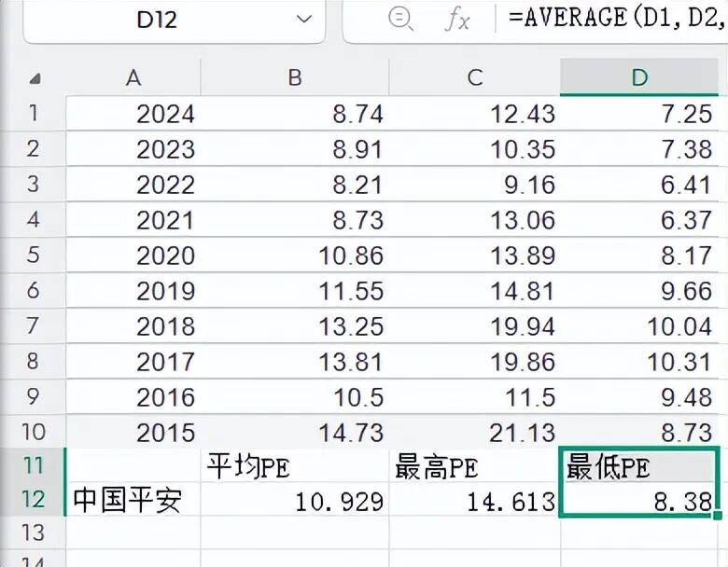Image resolution: width=728 pixels, height=567 pixels.
Task: Click cell containing 10.31
Action: [x=639, y=362]
